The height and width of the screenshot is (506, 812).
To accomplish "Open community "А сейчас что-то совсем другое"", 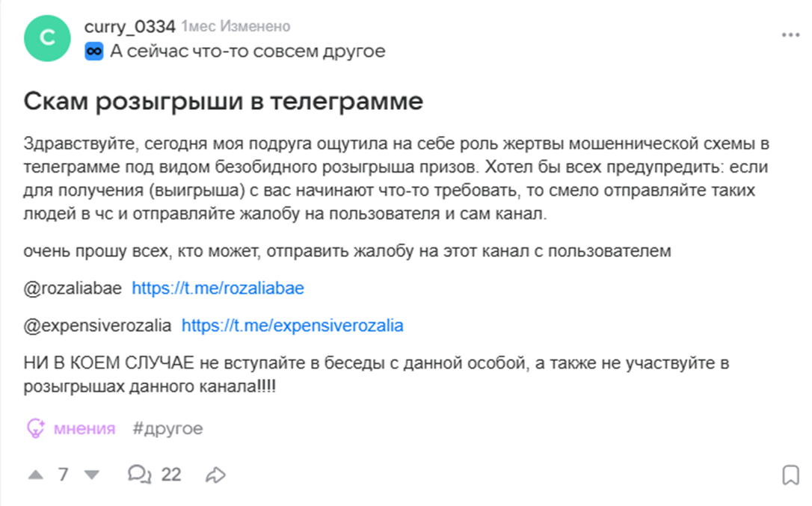I will pos(247,52).
